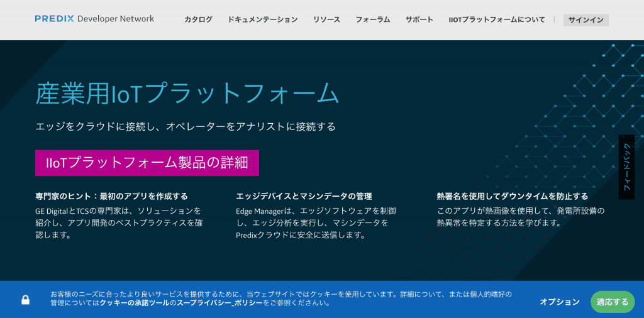This screenshot has width=644, height=318.
Task: Open the リソース menu
Action: pyautogui.click(x=326, y=19)
